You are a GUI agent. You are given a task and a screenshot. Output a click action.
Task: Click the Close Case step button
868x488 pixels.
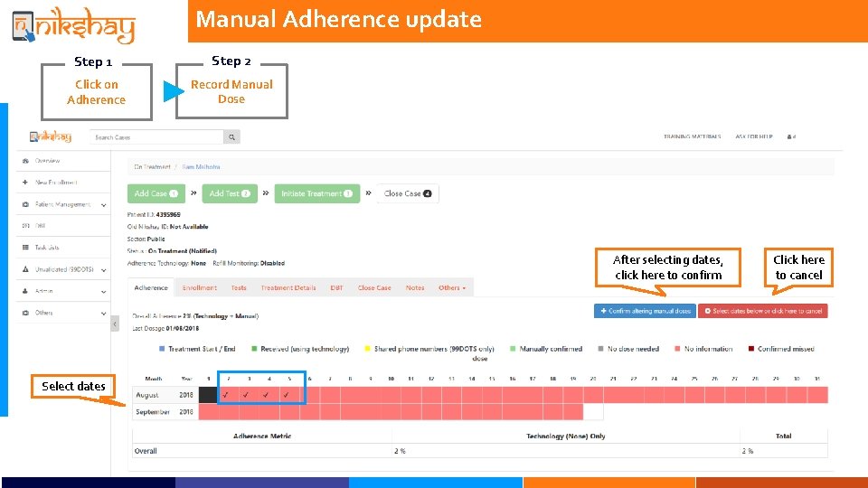pyautogui.click(x=408, y=193)
